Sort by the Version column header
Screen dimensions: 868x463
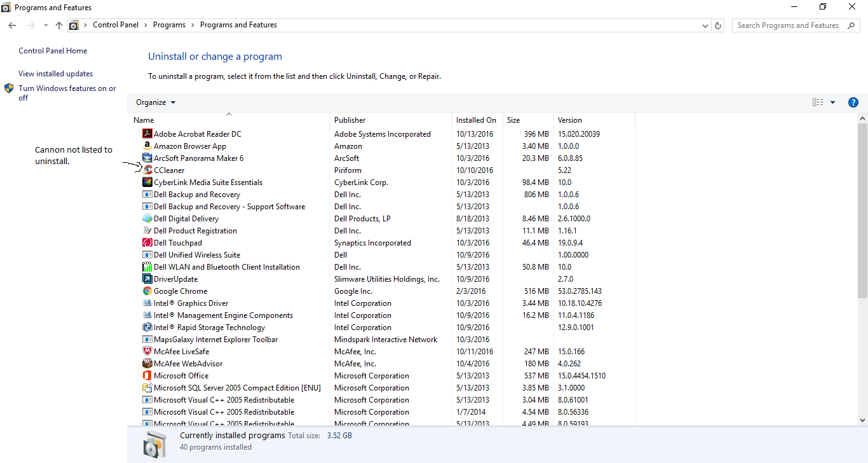pyautogui.click(x=594, y=120)
